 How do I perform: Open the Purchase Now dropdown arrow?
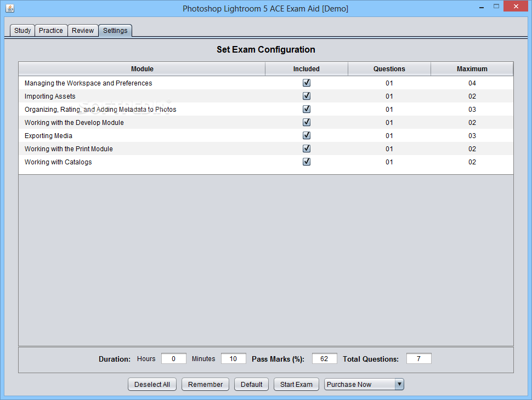coord(399,384)
